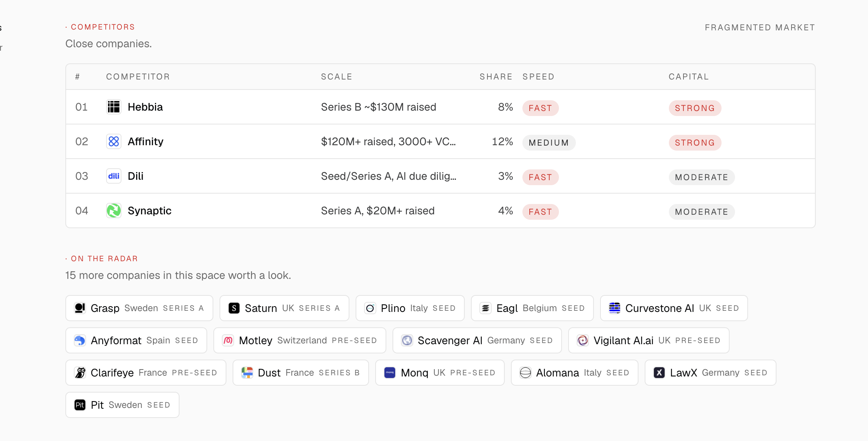Click the 8% share value for Hebbia

506,107
